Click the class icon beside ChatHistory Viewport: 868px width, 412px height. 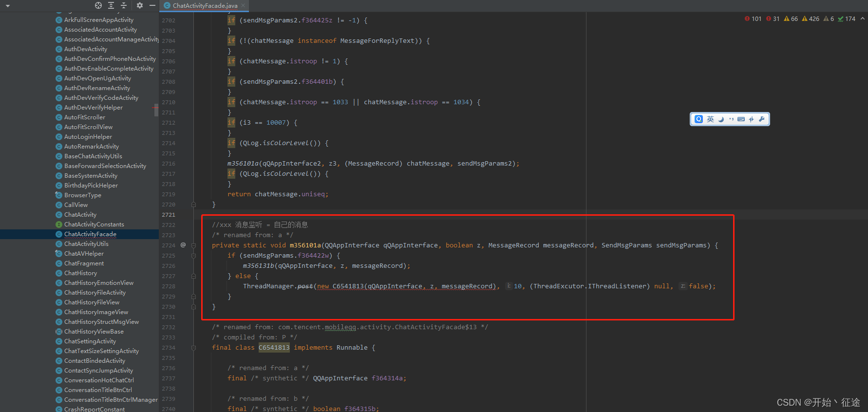(x=59, y=273)
